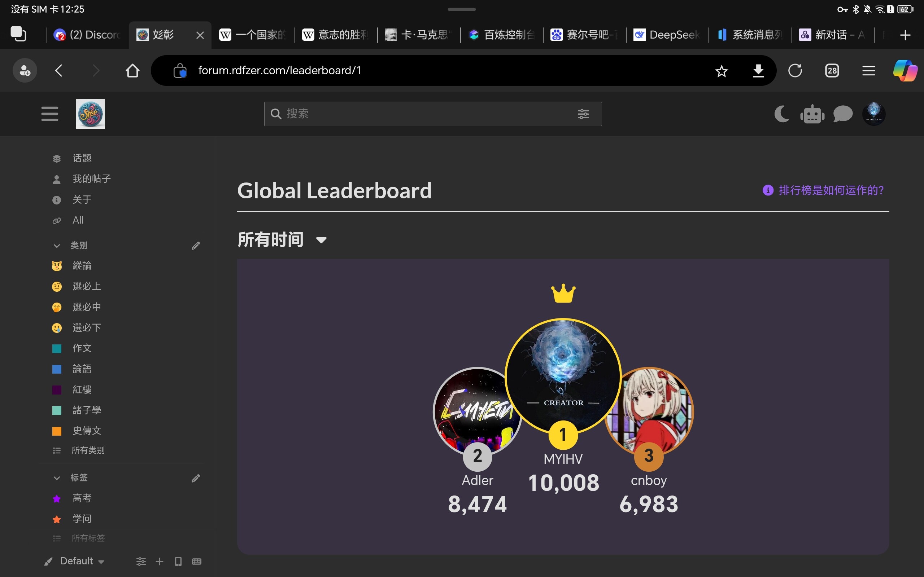Open chat speech bubble icon
This screenshot has height=577, width=924.
coord(843,114)
